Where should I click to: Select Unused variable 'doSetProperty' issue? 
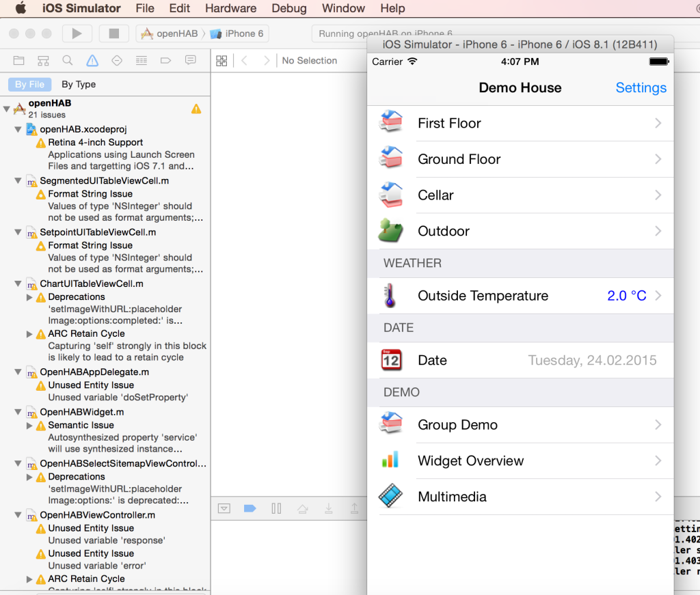(x=118, y=398)
